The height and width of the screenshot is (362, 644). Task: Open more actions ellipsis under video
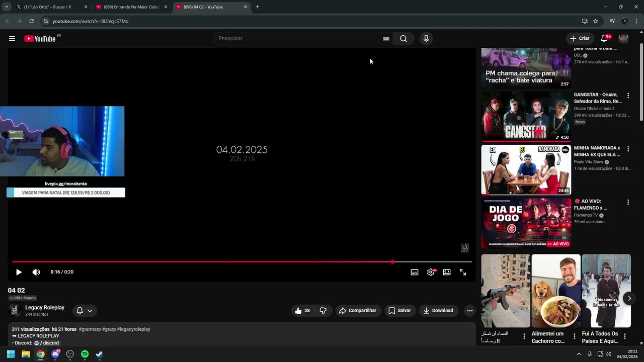coord(469,311)
